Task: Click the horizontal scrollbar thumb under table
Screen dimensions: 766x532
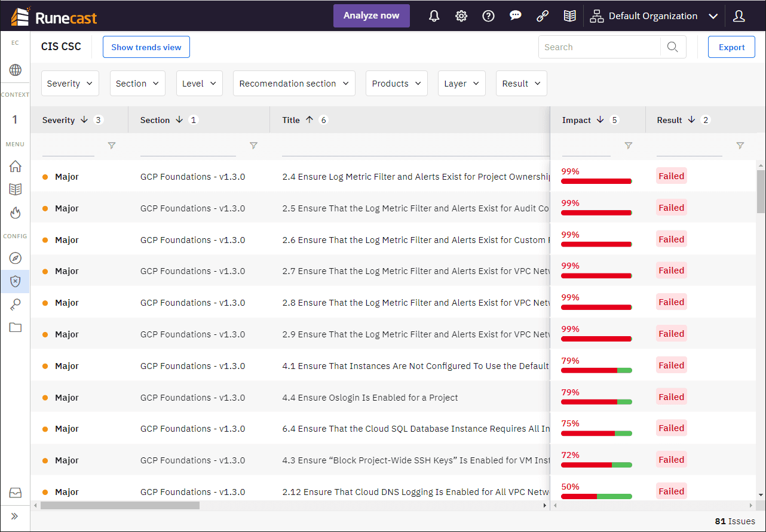Action: coord(120,505)
